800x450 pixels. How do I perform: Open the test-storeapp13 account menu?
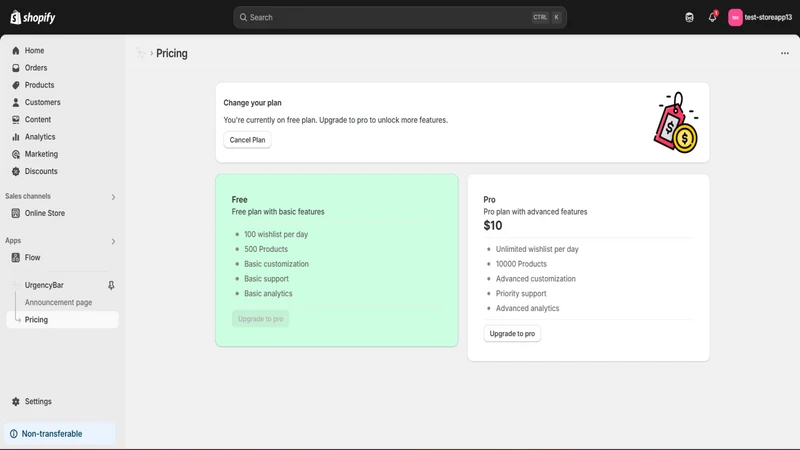(760, 17)
